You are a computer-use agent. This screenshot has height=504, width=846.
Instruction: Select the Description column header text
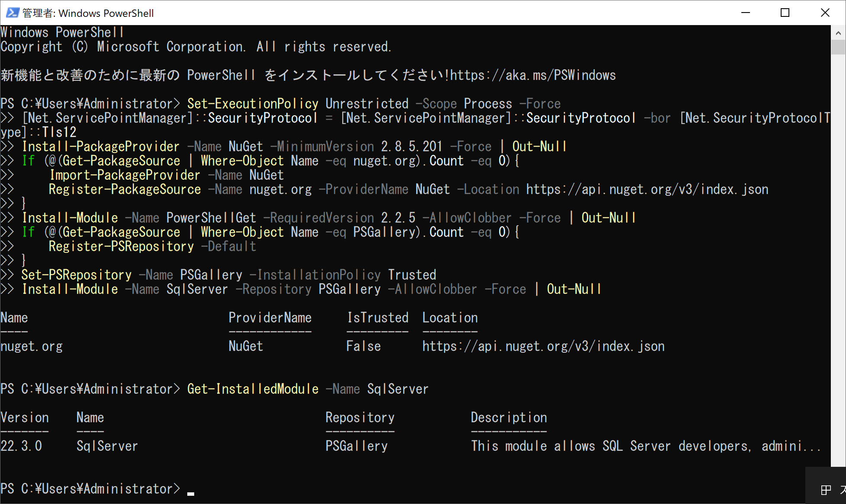pyautogui.click(x=509, y=417)
